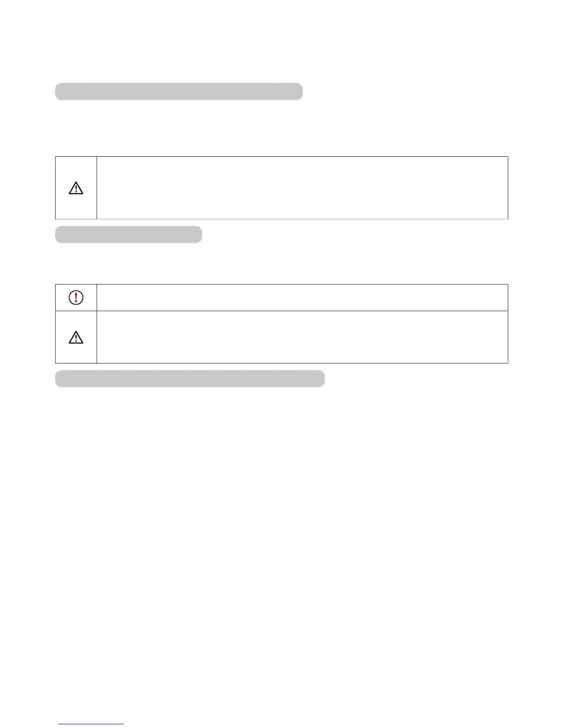Click inside the lower warning box text area
This screenshot has height=728, width=563.
point(302,337)
